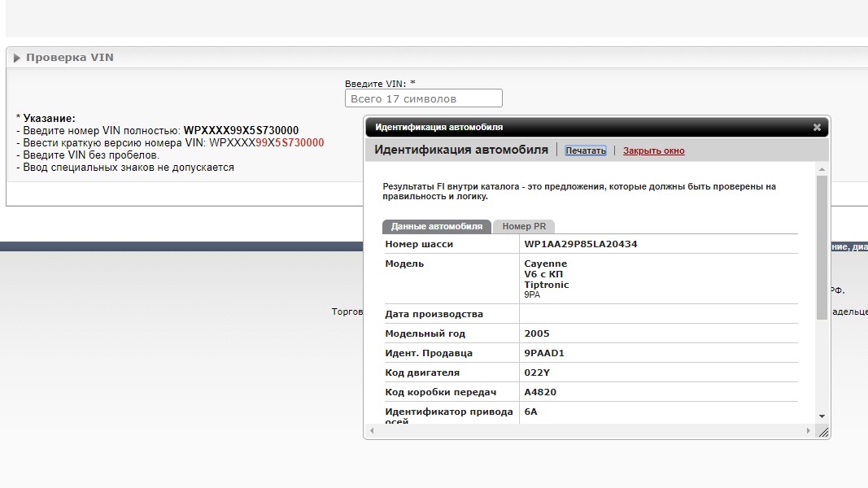Viewport: 868px width, 488px height.
Task: Click the Код двигателя value 022Y
Action: [538, 373]
